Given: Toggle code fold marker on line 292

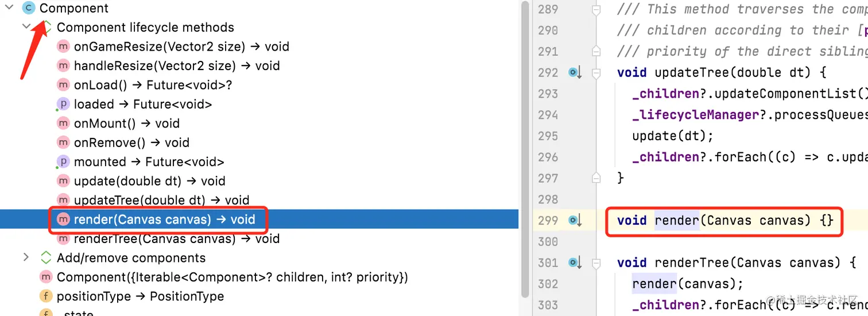Looking at the screenshot, I should coord(596,72).
